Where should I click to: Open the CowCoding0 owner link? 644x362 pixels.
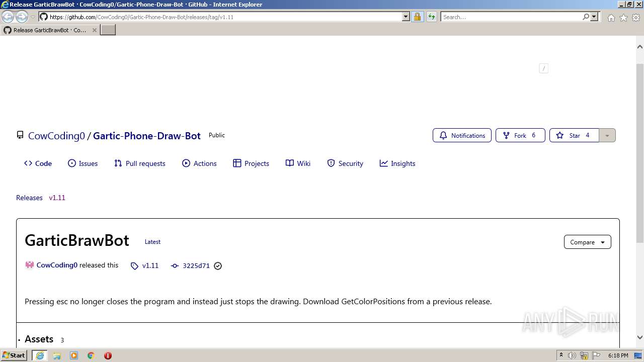56,136
